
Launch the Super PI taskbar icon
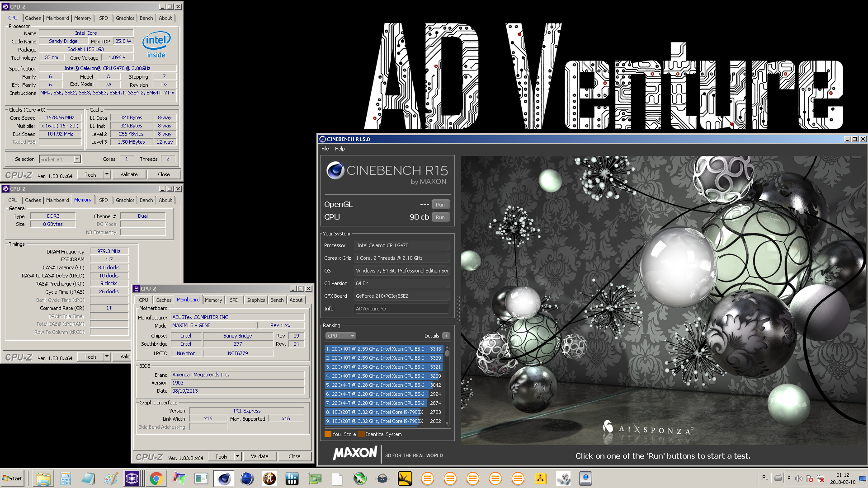click(269, 479)
